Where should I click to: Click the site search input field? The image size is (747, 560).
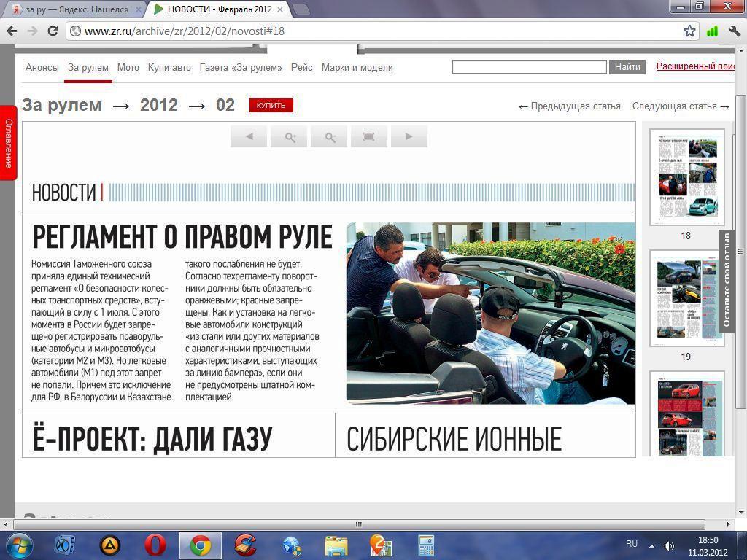(529, 67)
